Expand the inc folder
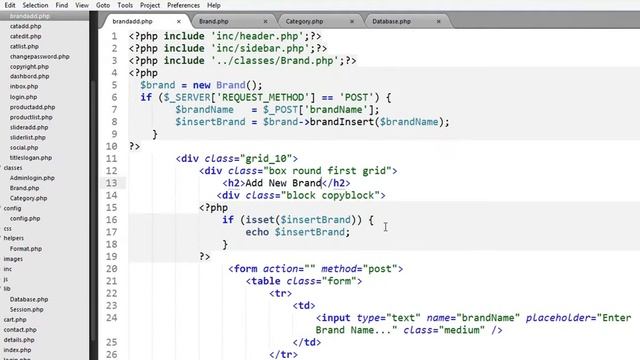Image resolution: width=640 pixels, height=360 pixels. (x=7, y=269)
